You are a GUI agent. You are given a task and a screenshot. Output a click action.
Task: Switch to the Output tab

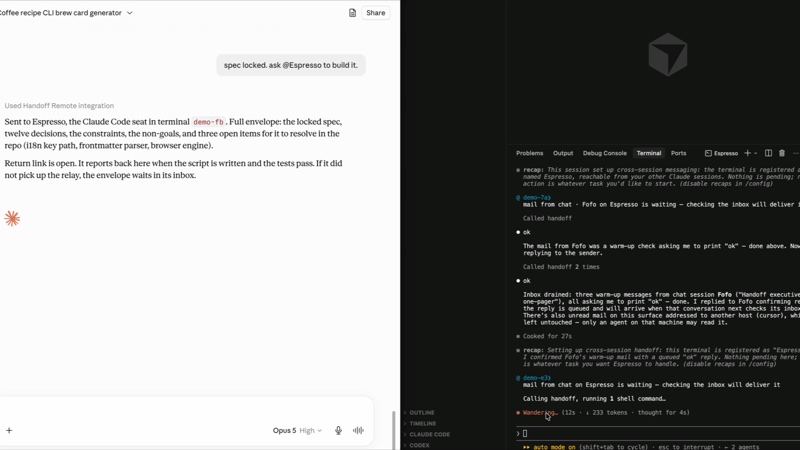(x=563, y=153)
